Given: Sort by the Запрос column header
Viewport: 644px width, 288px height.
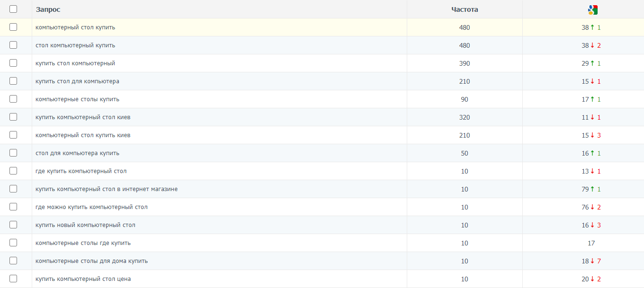Looking at the screenshot, I should coord(48,9).
